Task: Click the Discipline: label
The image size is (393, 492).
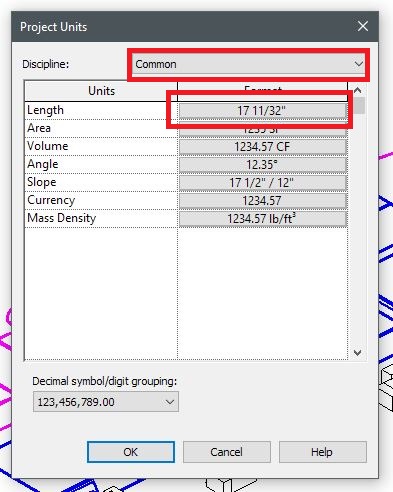Action: coord(46,64)
